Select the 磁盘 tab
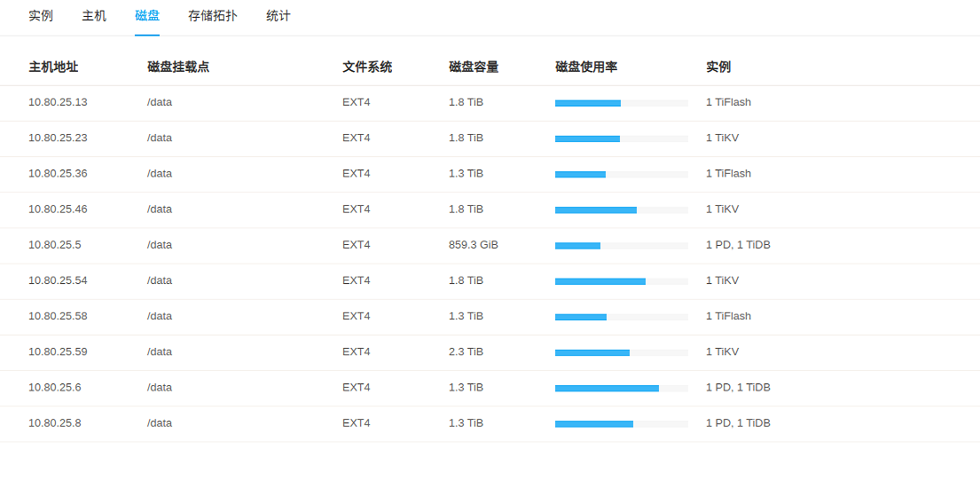 pos(147,16)
